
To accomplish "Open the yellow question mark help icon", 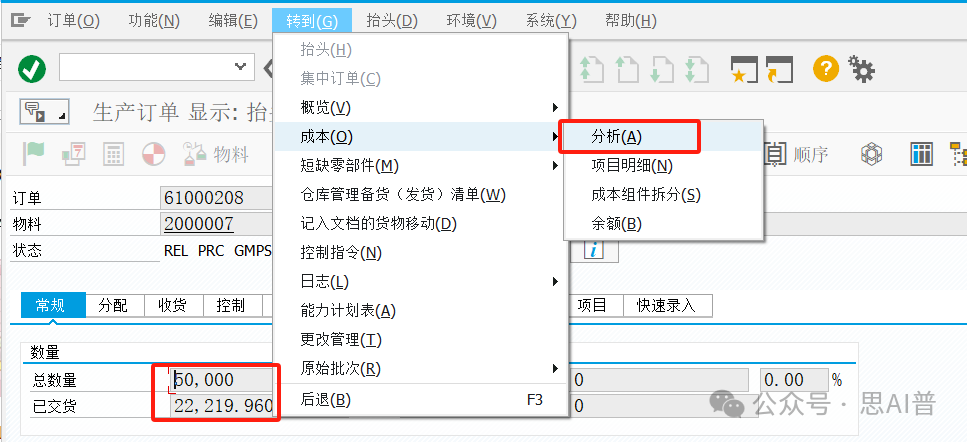I will pos(825,68).
